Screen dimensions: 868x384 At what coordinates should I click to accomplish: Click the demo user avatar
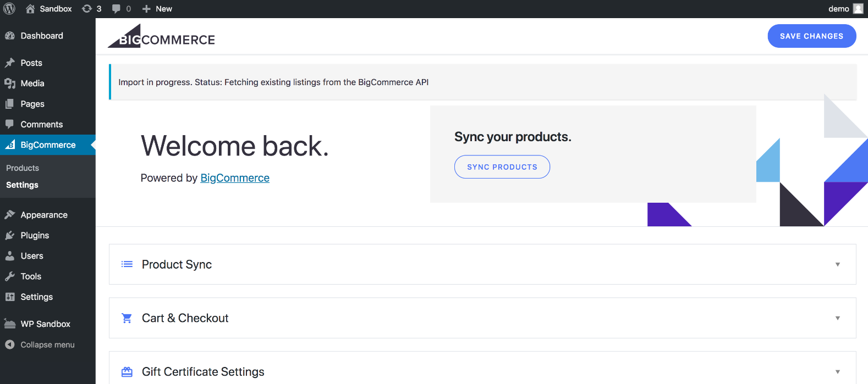tap(858, 9)
